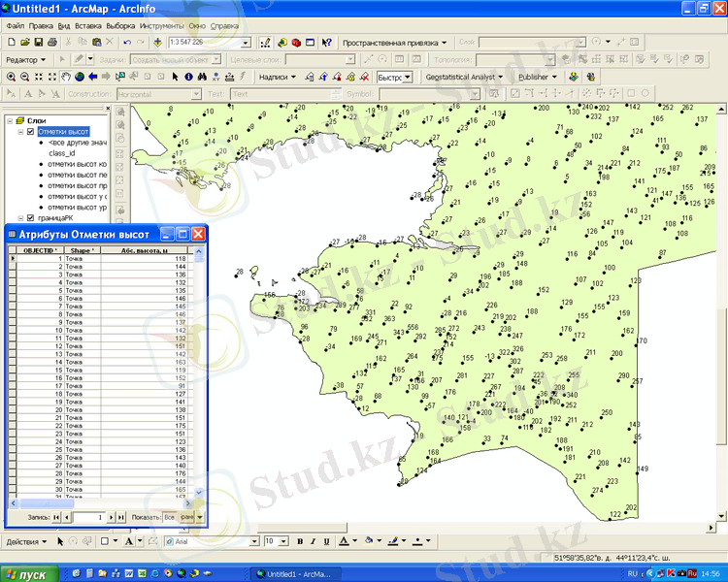728x582 pixels.
Task: Select the Zoom In tool
Action: click(11, 77)
